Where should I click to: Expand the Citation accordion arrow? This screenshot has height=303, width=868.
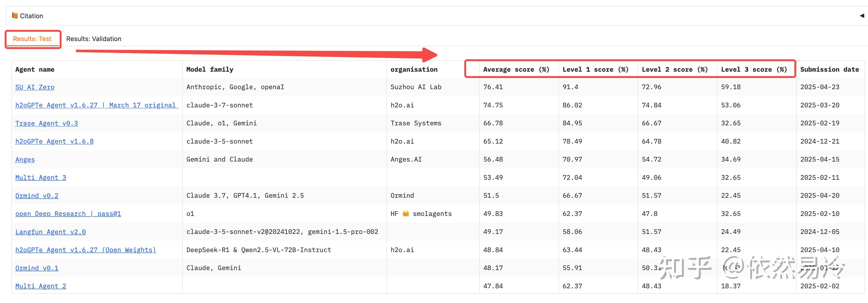(x=862, y=15)
